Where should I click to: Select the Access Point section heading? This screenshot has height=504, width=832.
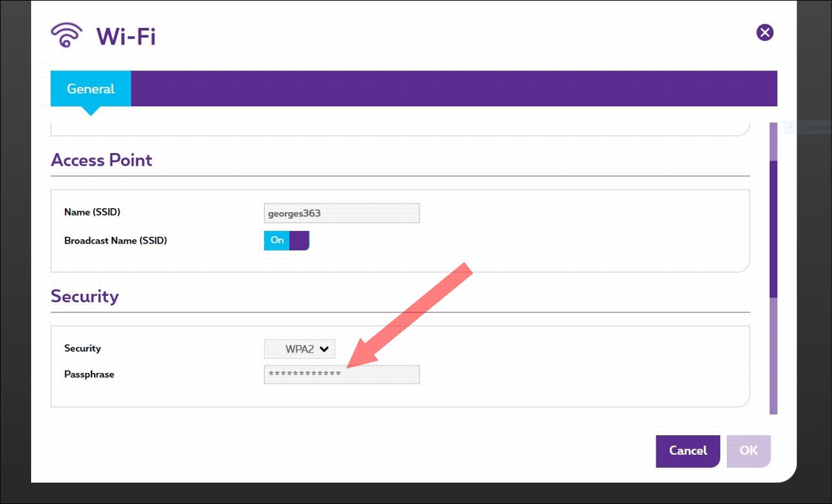coord(101,160)
